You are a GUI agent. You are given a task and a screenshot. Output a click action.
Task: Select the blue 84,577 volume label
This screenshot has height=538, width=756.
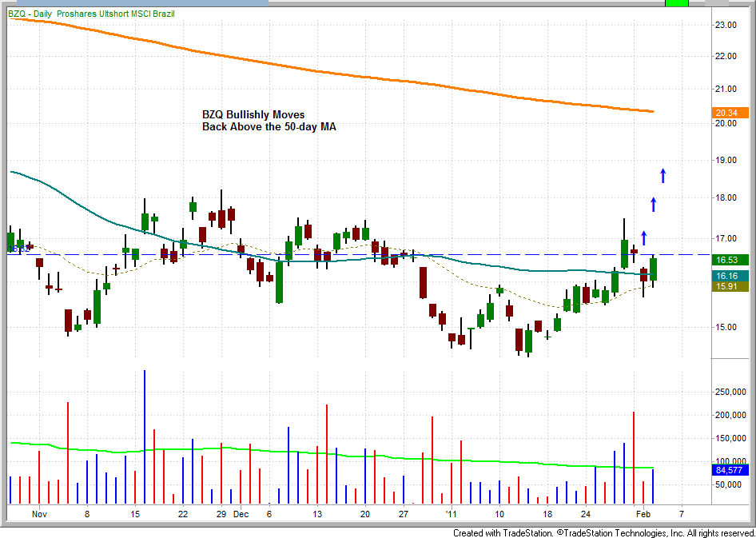point(730,470)
